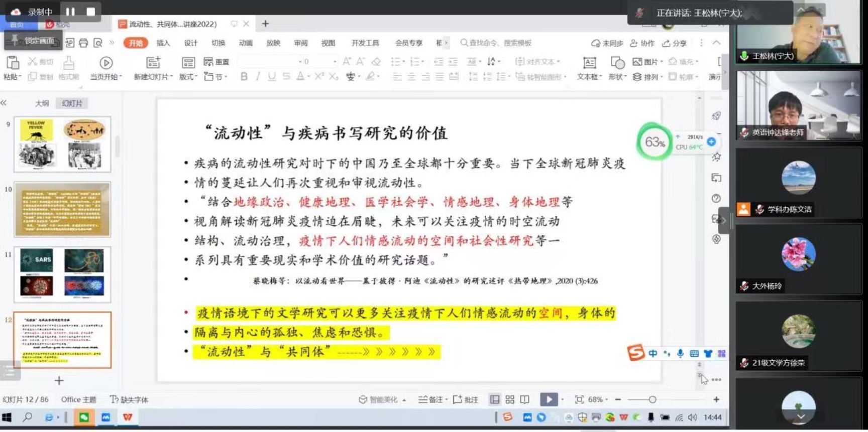Click the Cut (剪切) scissors icon

tap(33, 61)
